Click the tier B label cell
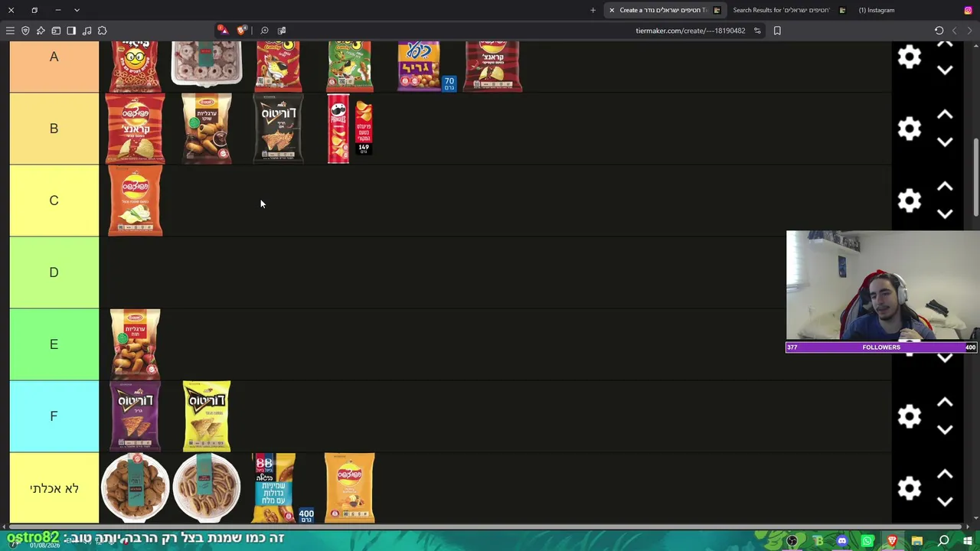The image size is (980, 551). 54,129
